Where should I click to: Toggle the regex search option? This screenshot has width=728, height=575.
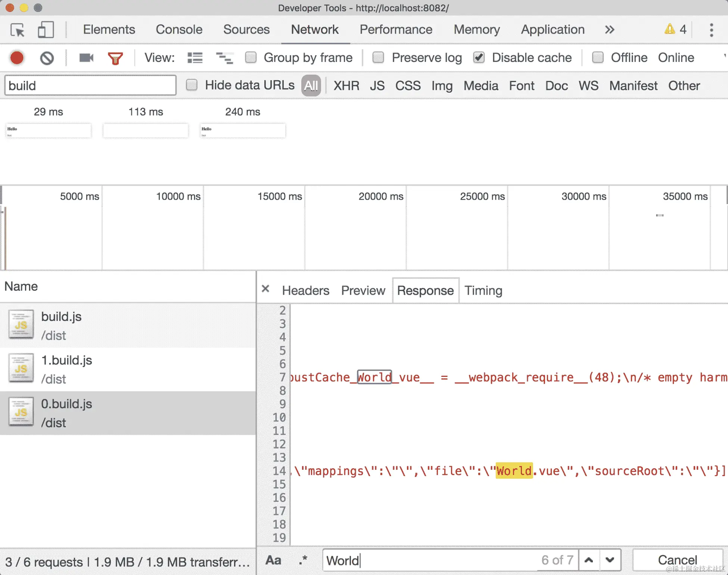303,560
